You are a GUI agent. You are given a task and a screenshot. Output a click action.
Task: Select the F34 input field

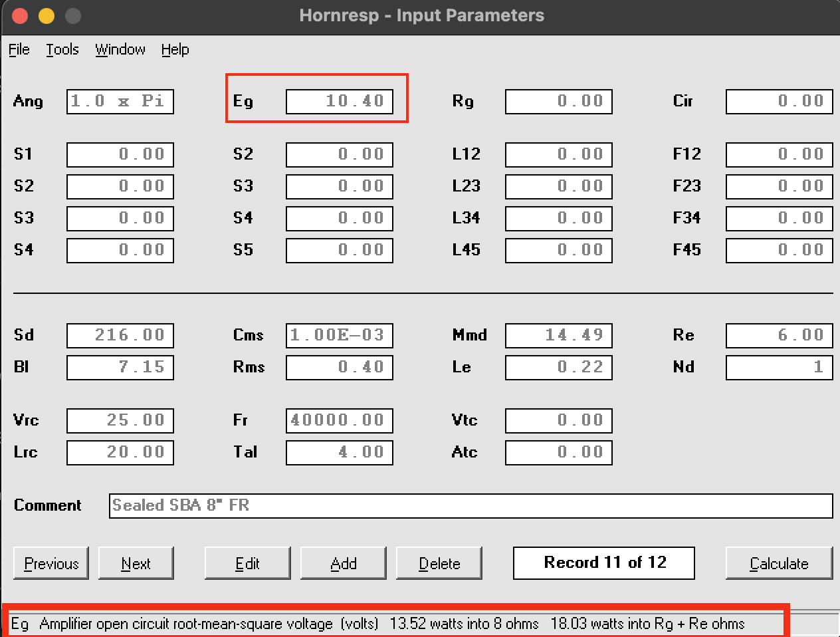(780, 219)
